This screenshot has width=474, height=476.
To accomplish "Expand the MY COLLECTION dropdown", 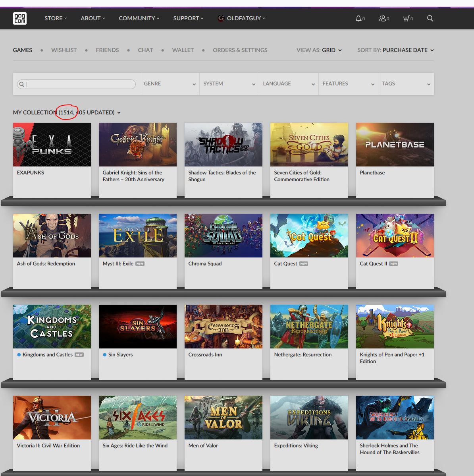I will pyautogui.click(x=67, y=112).
